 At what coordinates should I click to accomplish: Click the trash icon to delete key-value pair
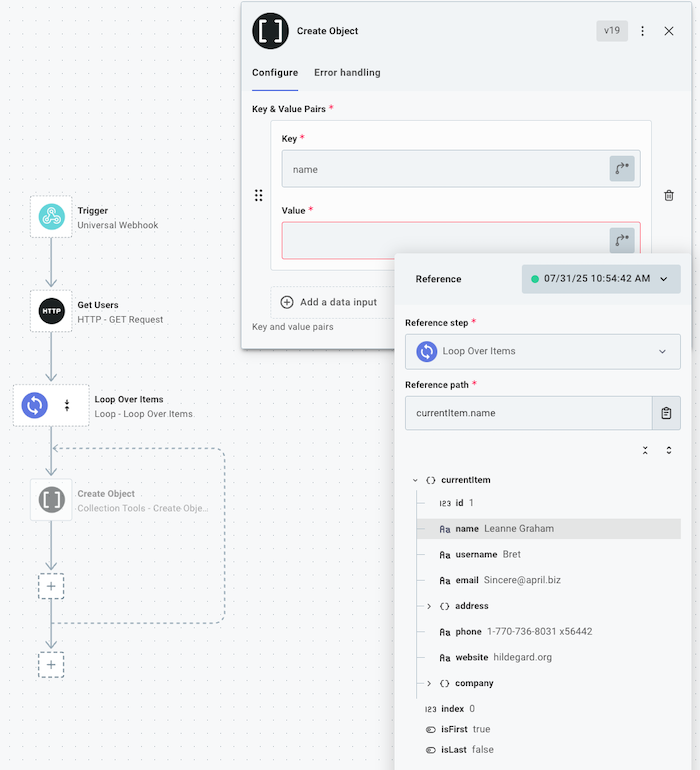tap(669, 196)
